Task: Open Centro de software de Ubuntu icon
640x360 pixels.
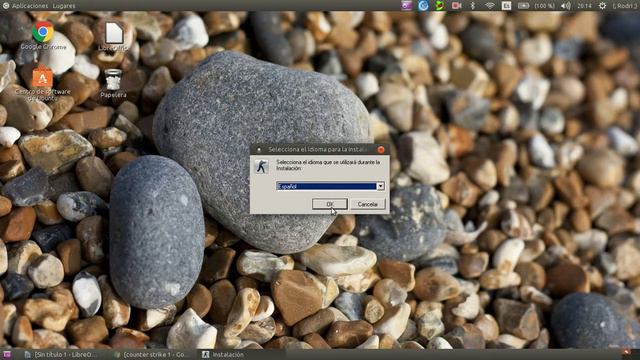Action: [42, 78]
